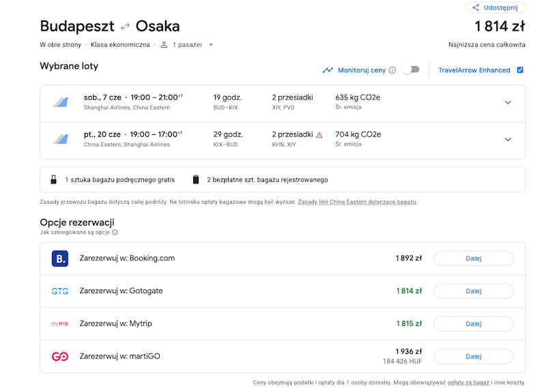This screenshot has height=392, width=546.
Task: Click the 184 426 HUF amount
Action: [403, 361]
